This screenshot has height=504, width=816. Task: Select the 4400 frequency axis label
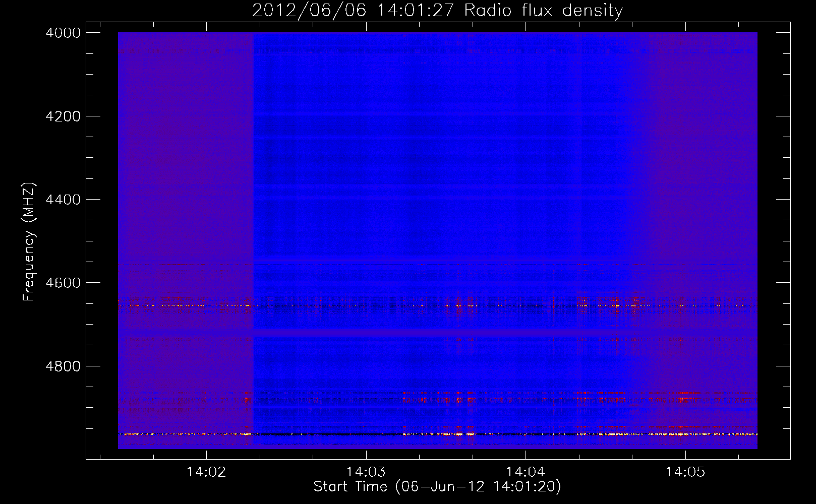coord(63,200)
